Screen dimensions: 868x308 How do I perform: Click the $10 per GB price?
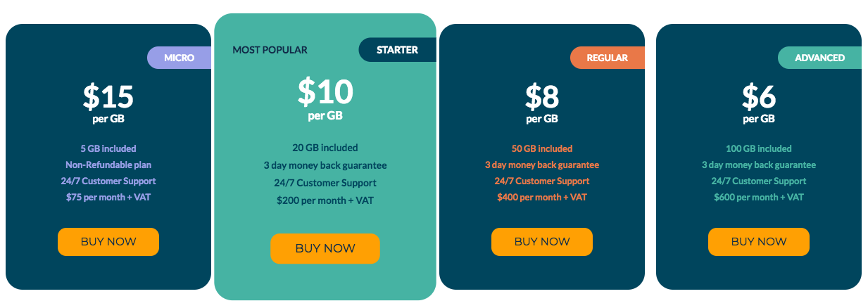pos(325,91)
